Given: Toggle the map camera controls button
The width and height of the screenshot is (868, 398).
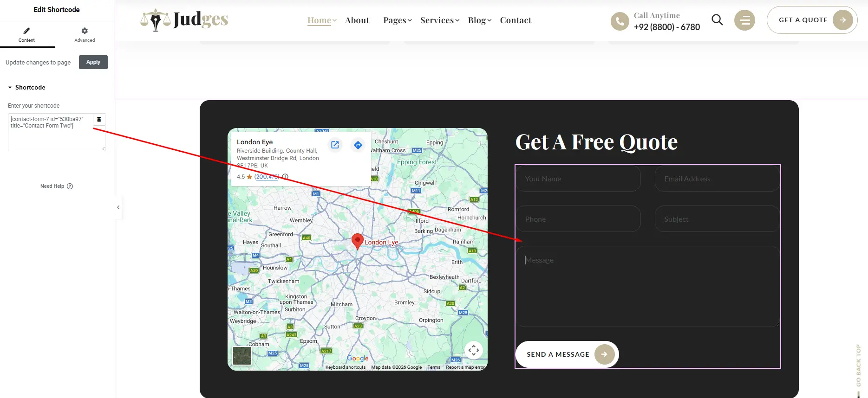Looking at the screenshot, I should click(x=474, y=350).
